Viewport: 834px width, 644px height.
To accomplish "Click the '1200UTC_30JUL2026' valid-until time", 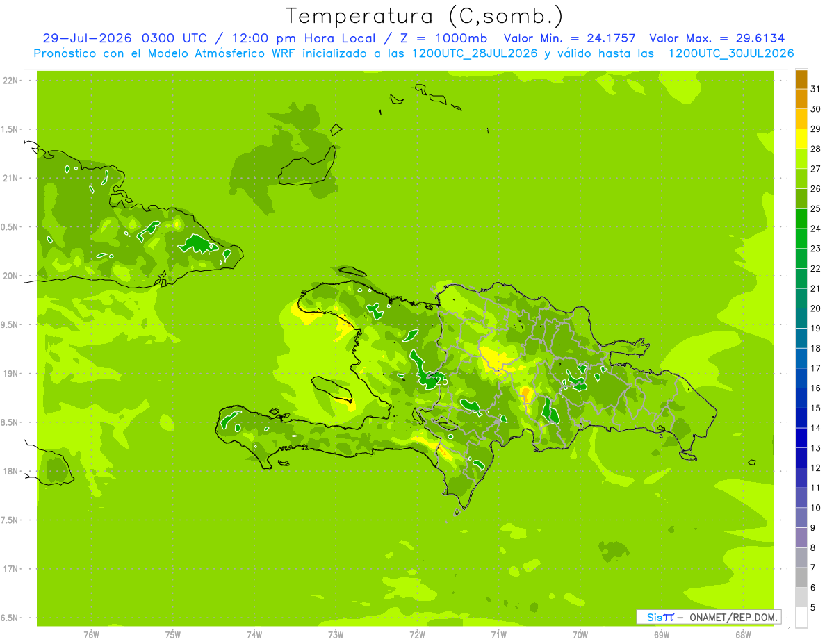I will click(x=730, y=53).
